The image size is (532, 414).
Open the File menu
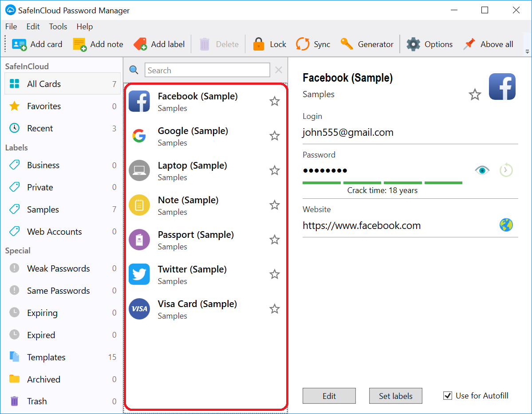tap(11, 27)
